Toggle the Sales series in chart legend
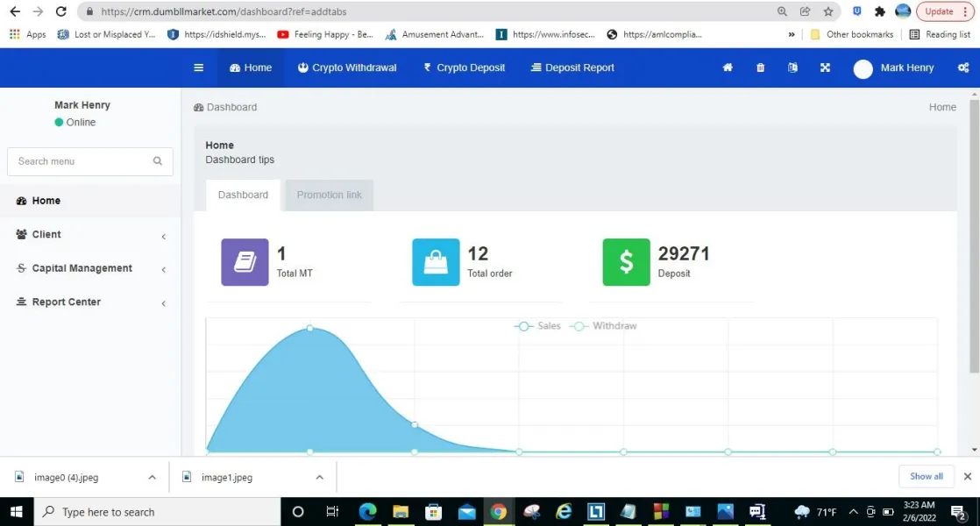Image resolution: width=980 pixels, height=526 pixels. coord(538,326)
